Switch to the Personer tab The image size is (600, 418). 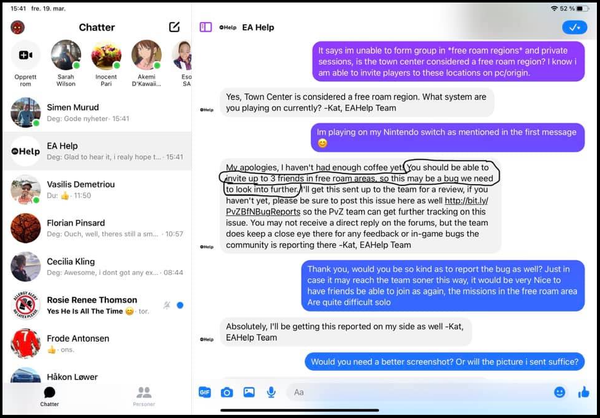[144, 396]
